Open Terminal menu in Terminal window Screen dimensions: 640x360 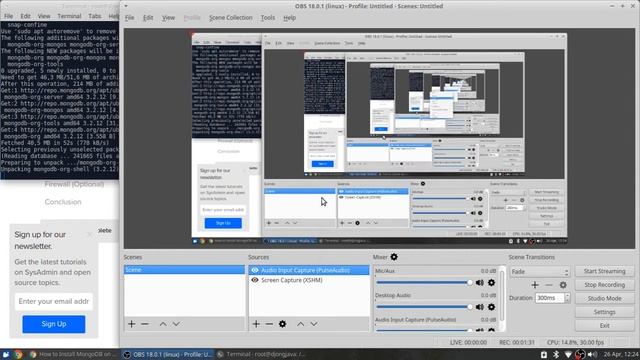pos(69,16)
